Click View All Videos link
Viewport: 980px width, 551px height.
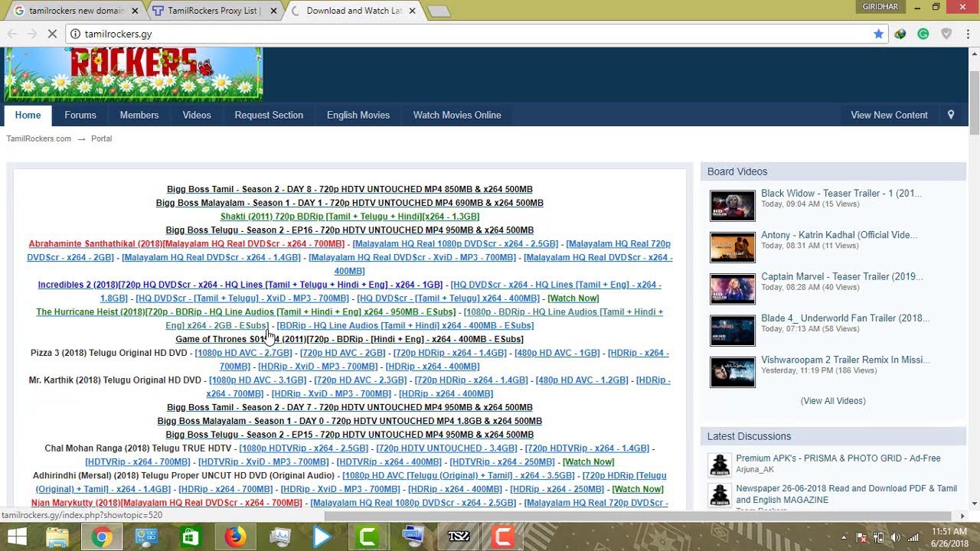point(833,401)
